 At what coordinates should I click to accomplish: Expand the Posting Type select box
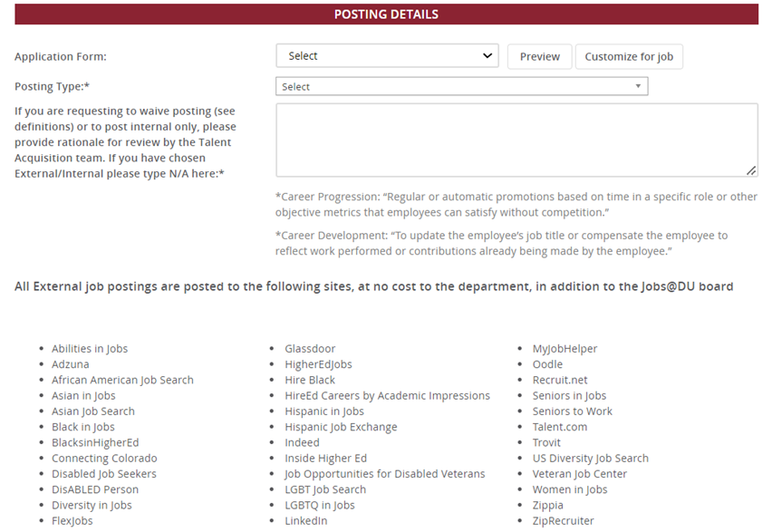tap(461, 87)
